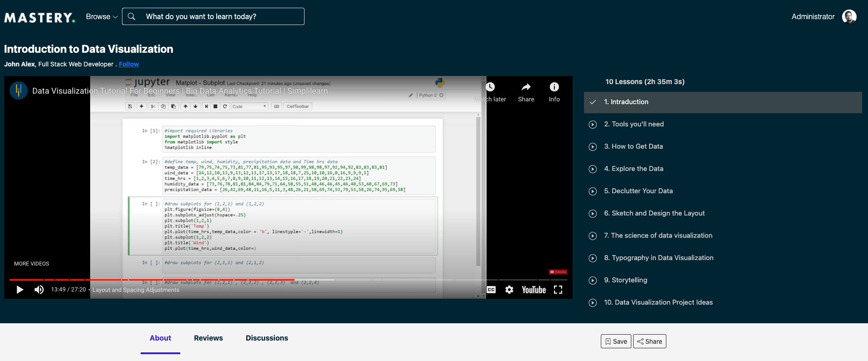Click play icon for '6. Sketch and Design the Layout'
This screenshot has height=361, width=868.
coord(593,214)
